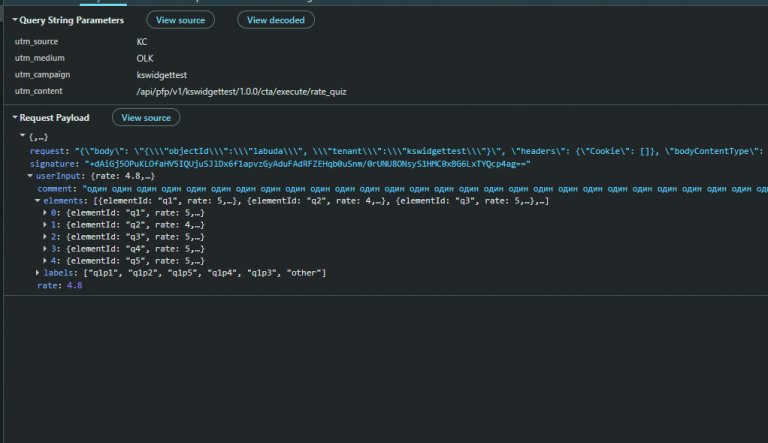Expand element 3 with elementId q4

(45, 249)
